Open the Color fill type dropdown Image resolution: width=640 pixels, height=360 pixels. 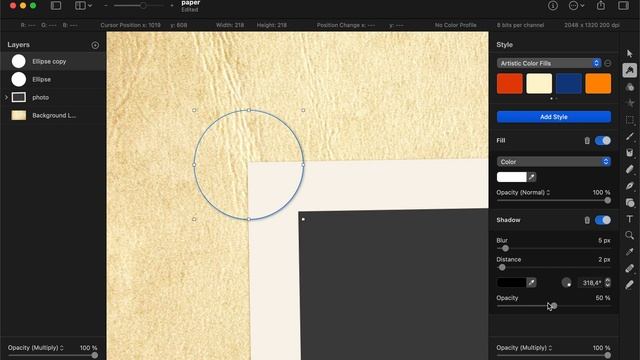point(554,162)
